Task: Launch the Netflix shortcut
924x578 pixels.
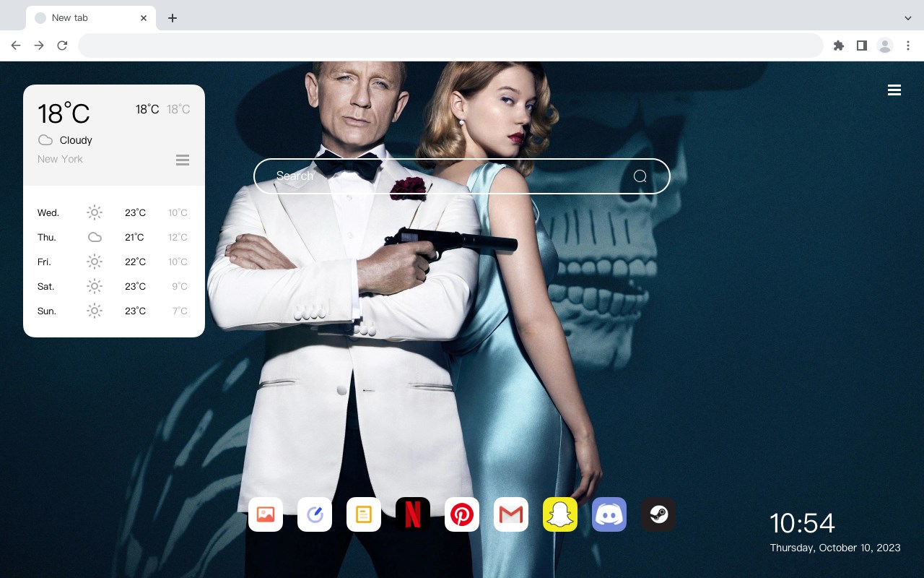Action: (x=413, y=514)
